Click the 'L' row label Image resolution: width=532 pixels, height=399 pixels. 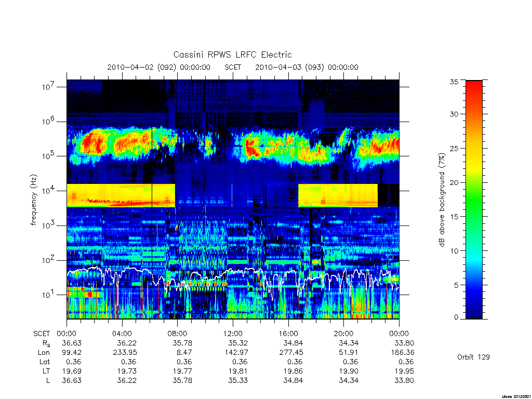pyautogui.click(x=48, y=381)
